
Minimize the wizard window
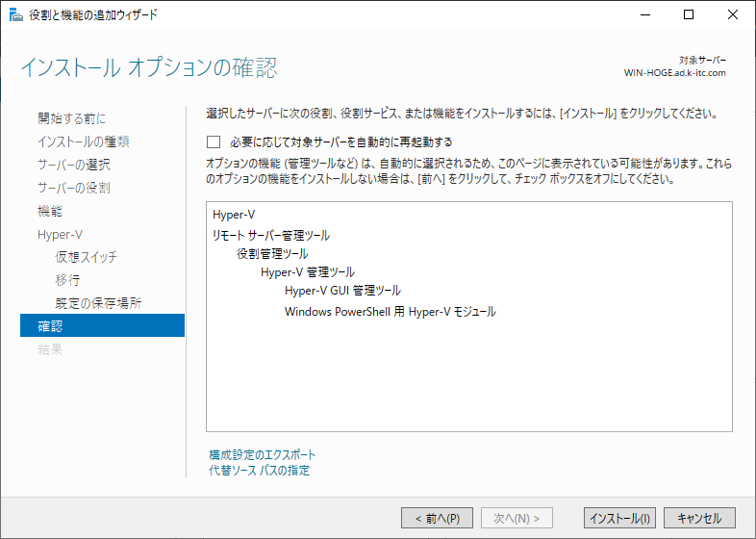[x=645, y=15]
